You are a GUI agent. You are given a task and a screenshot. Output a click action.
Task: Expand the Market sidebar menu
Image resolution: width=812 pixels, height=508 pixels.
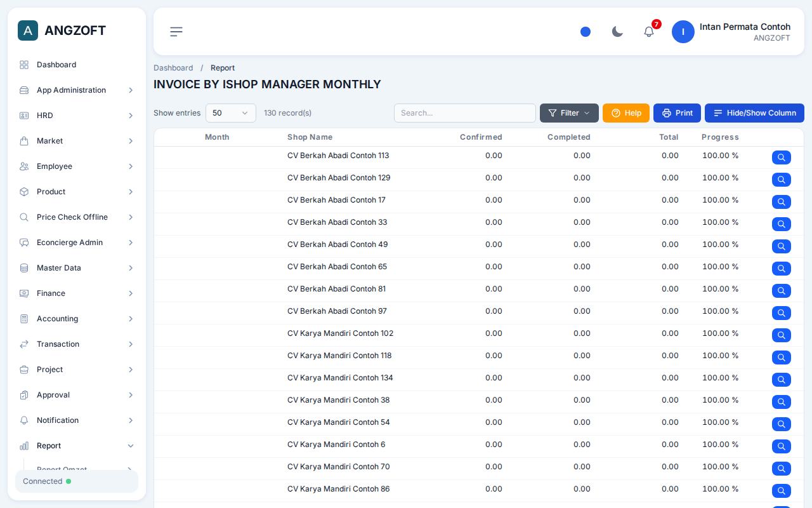click(x=77, y=141)
